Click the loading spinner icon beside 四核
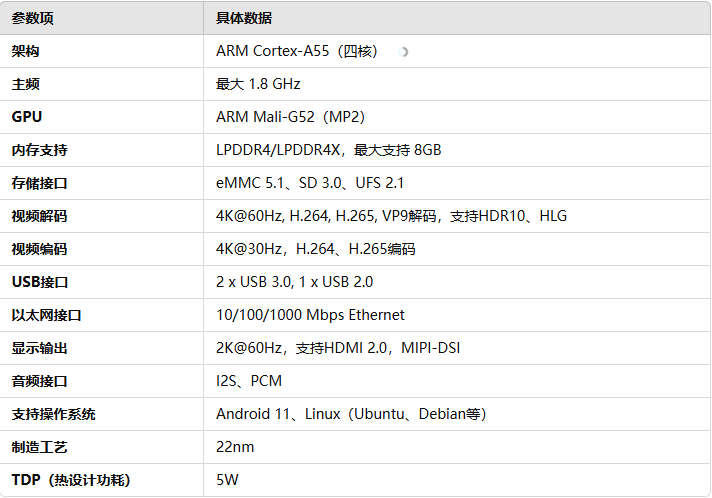Screen dimensions: 712x498 click(x=403, y=52)
